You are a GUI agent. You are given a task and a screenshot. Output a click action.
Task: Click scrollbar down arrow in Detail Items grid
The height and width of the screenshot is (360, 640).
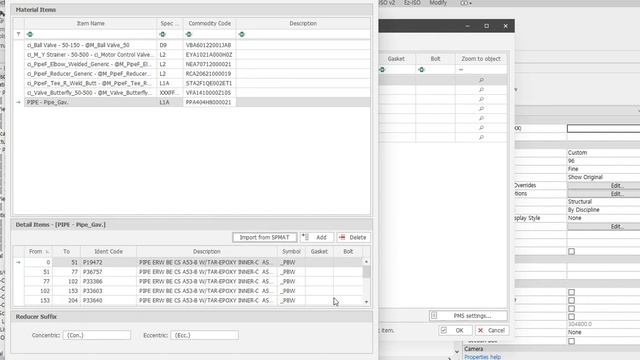366,302
